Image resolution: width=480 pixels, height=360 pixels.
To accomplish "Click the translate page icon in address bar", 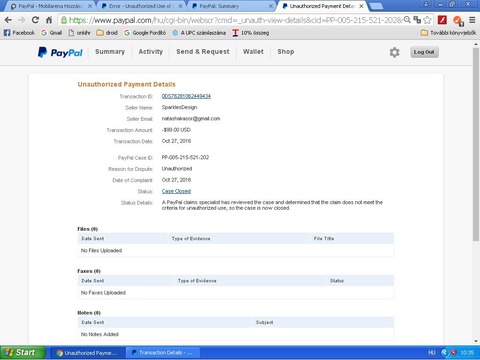I will point(417,20).
